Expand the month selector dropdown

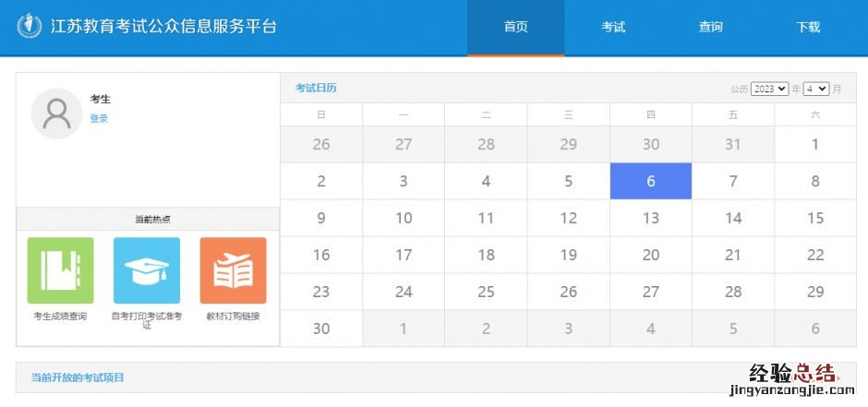click(x=816, y=89)
